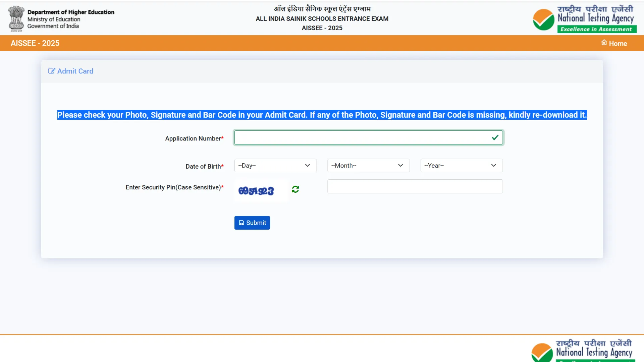
Task: Click the home icon beside Home
Action: click(604, 43)
